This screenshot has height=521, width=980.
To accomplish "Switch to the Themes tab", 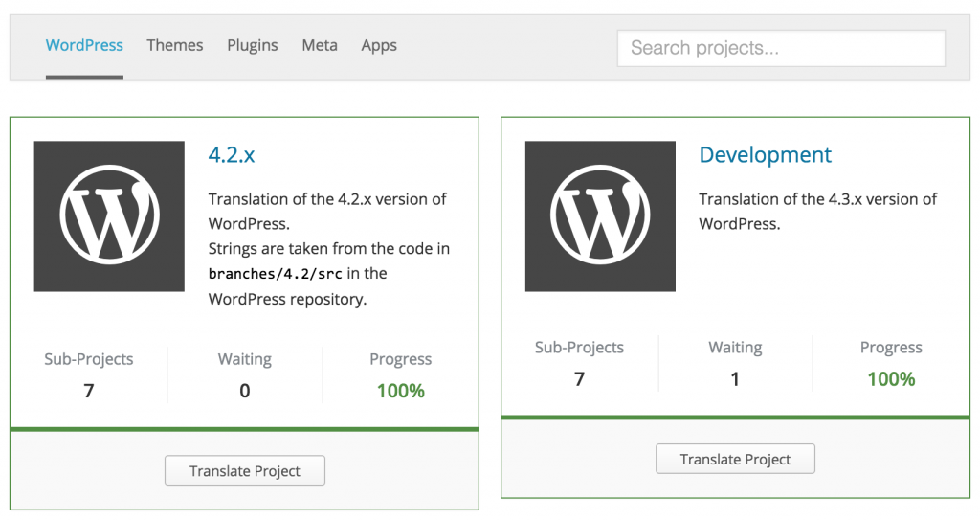I will [175, 45].
